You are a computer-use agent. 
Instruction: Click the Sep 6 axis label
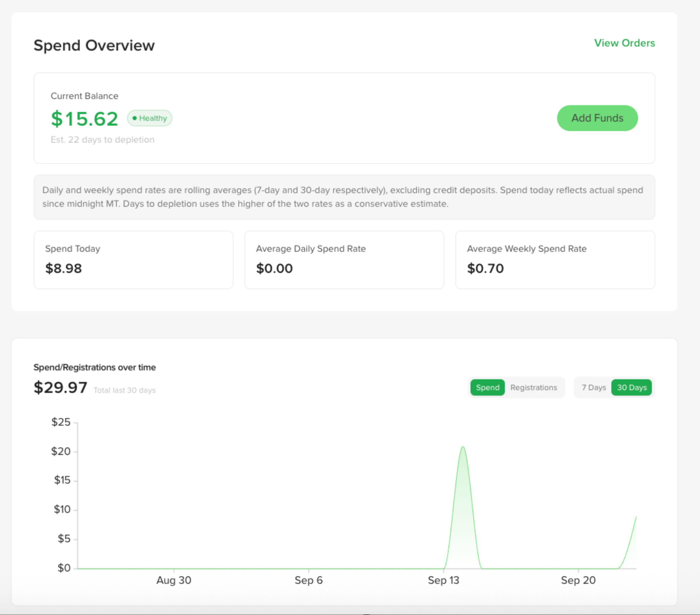click(x=308, y=580)
